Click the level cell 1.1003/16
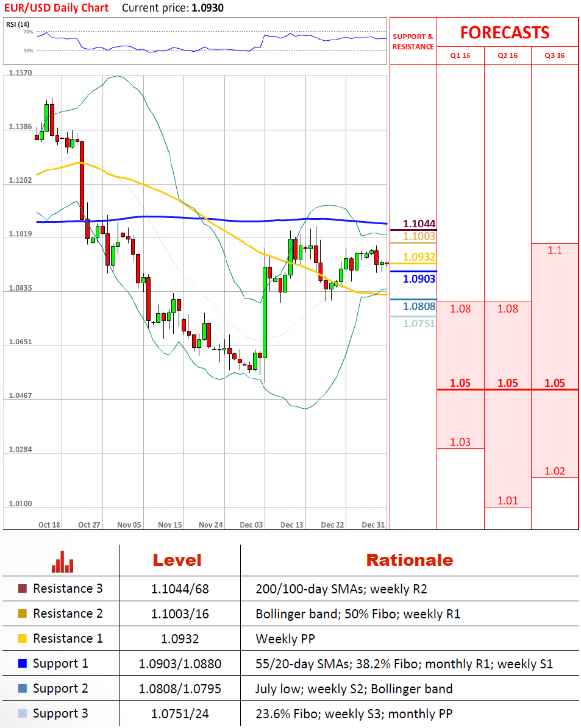This screenshot has width=581, height=728. [x=180, y=614]
